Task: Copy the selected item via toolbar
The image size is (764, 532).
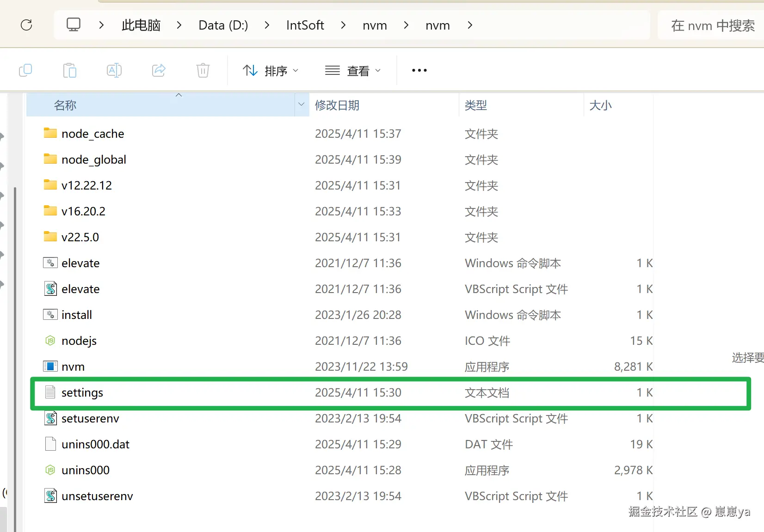Action: coord(25,70)
